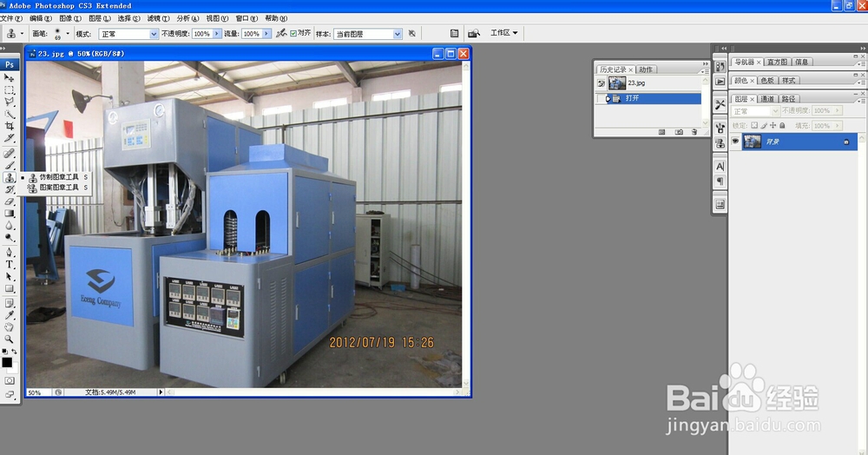
Task: Open the Clone Source dock icon
Action: point(720,143)
